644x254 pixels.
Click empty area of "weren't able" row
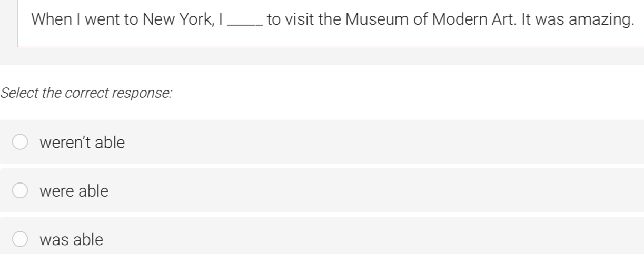(x=369, y=143)
